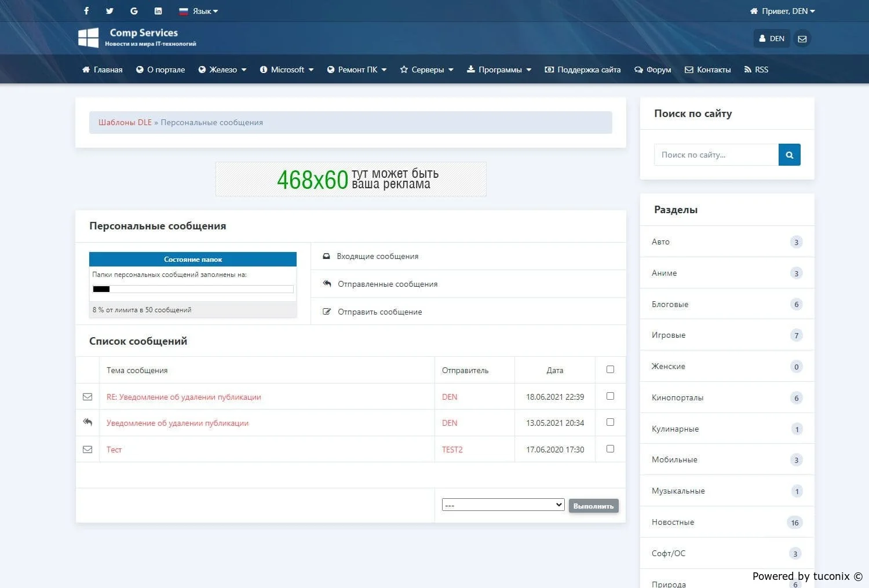Open the Кулинарные category
Image resolution: width=869 pixels, height=588 pixels.
click(727, 429)
